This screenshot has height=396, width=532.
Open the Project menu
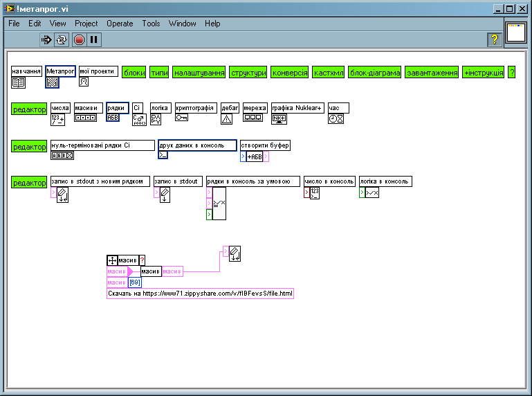click(x=86, y=24)
